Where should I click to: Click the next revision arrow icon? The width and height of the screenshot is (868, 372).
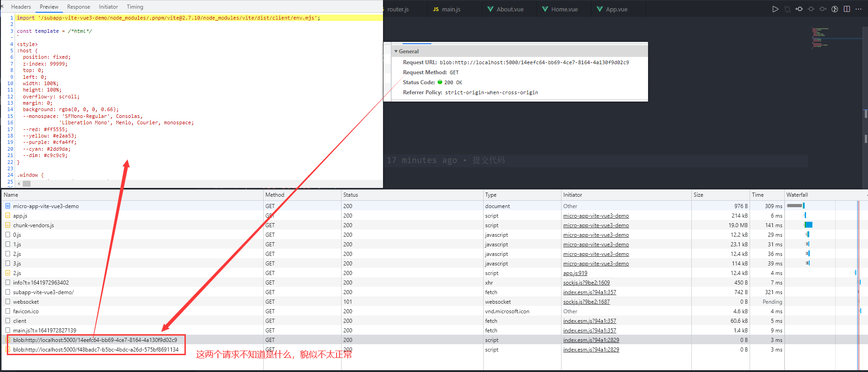(823, 9)
